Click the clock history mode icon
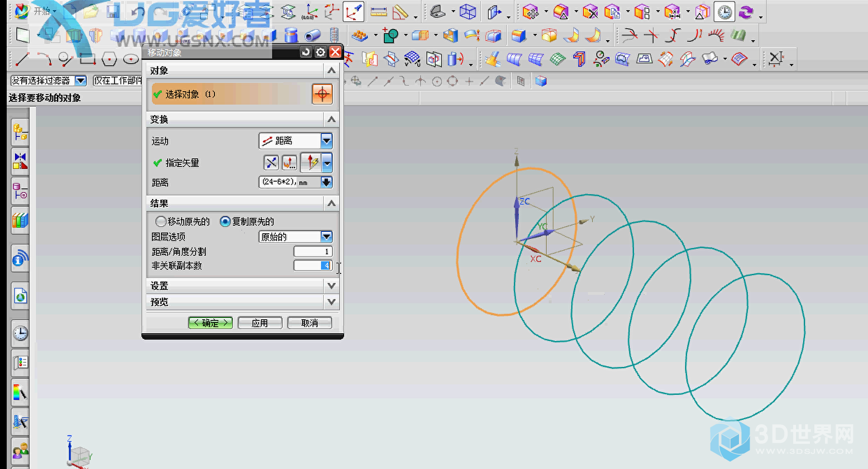The height and width of the screenshot is (469, 868). coord(725,12)
